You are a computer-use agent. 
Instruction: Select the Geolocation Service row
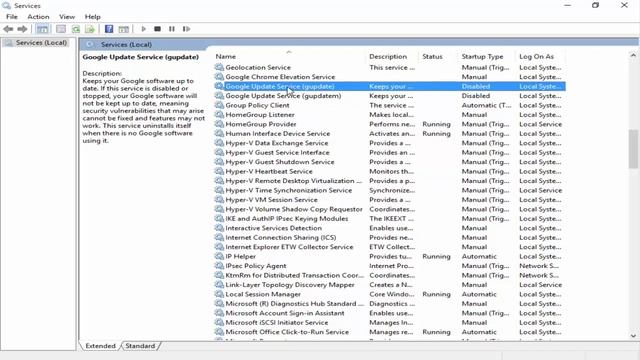[x=389, y=67]
